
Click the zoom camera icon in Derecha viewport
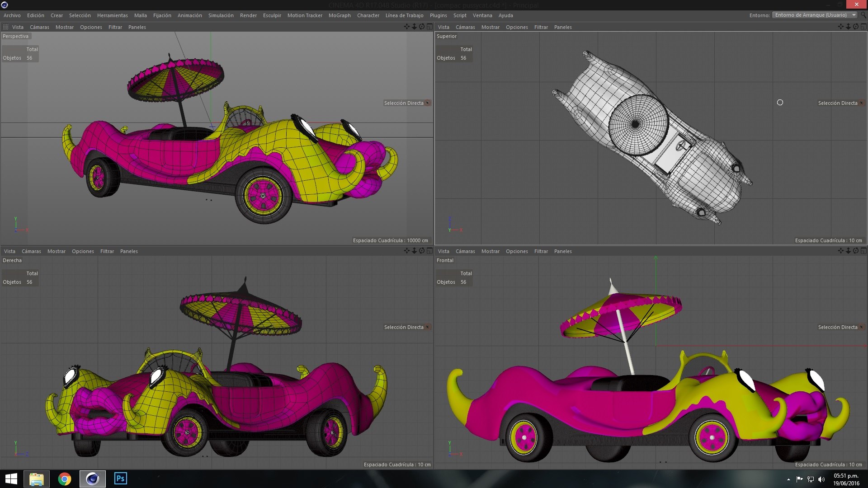pos(414,251)
